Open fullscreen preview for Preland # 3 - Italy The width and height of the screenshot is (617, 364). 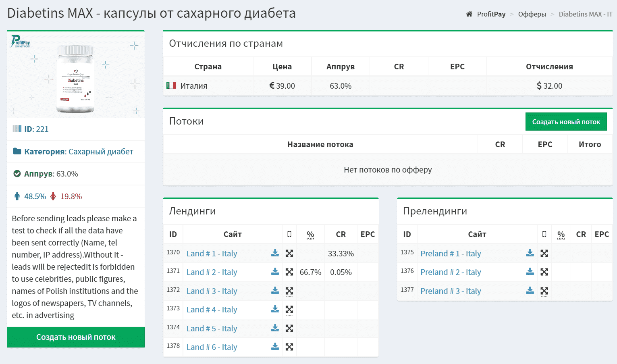544,291
